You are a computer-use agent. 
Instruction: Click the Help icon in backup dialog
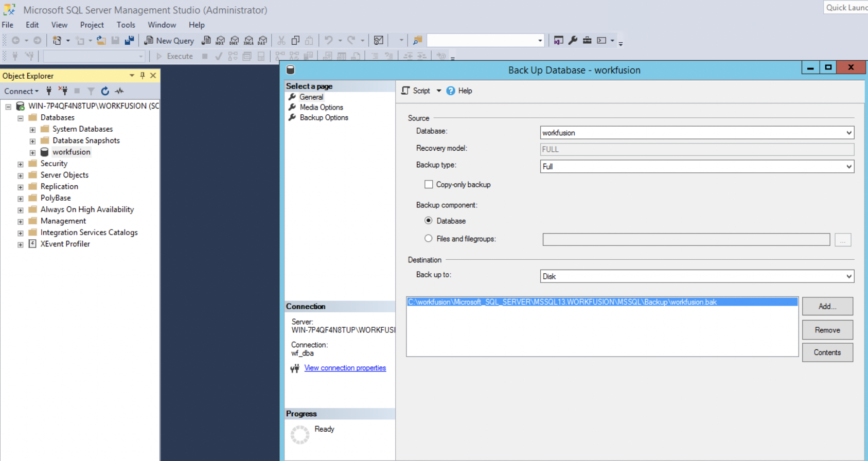[459, 91]
